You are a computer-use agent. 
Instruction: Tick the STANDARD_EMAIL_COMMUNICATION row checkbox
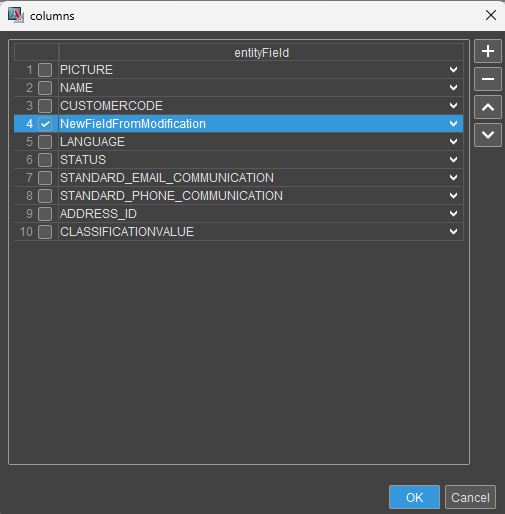[45, 178]
